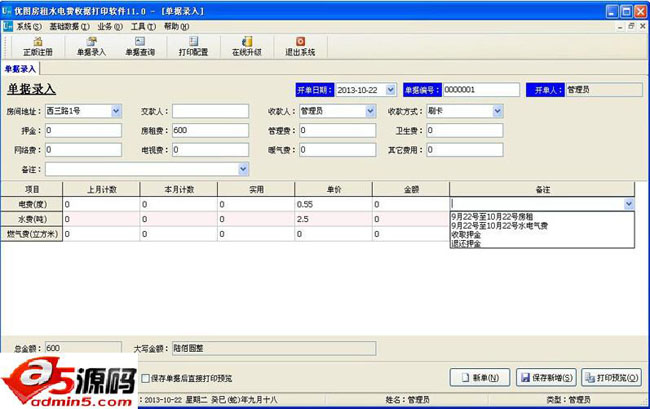Click 电费 单价 cell 0.55
This screenshot has width=650, height=409.
(333, 204)
